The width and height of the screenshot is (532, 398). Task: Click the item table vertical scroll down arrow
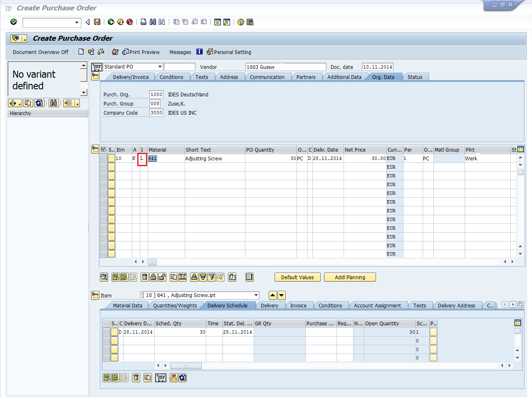pos(520,254)
